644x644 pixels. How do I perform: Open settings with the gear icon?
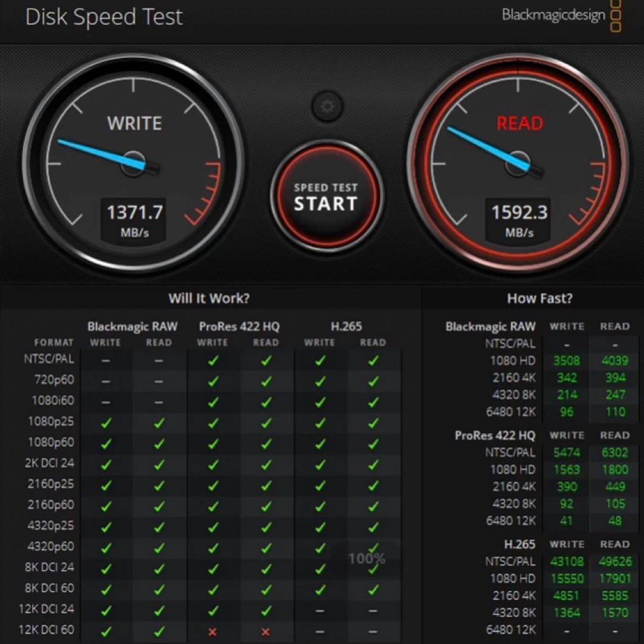(326, 107)
